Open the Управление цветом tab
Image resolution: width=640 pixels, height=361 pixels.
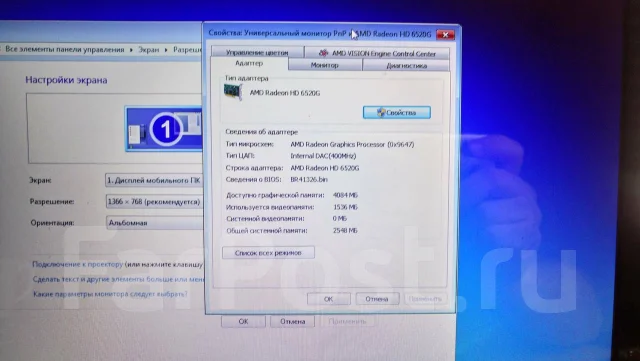[x=257, y=52]
